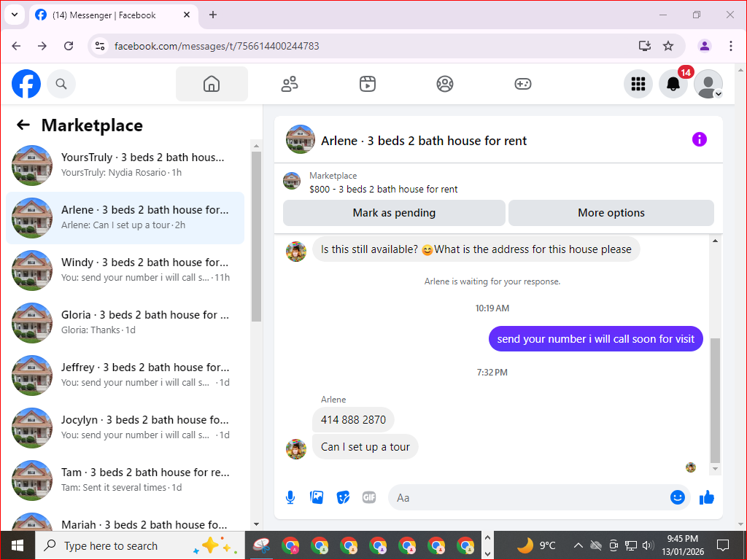Record a voice clip with microphone

(x=290, y=497)
